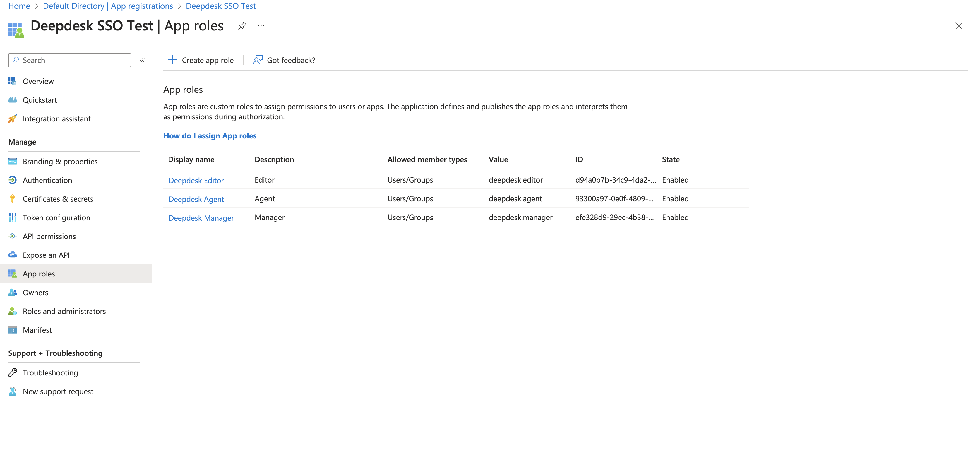Viewport: 980px width, 450px height.
Task: Open the Deepdesk Editor role
Action: point(196,180)
